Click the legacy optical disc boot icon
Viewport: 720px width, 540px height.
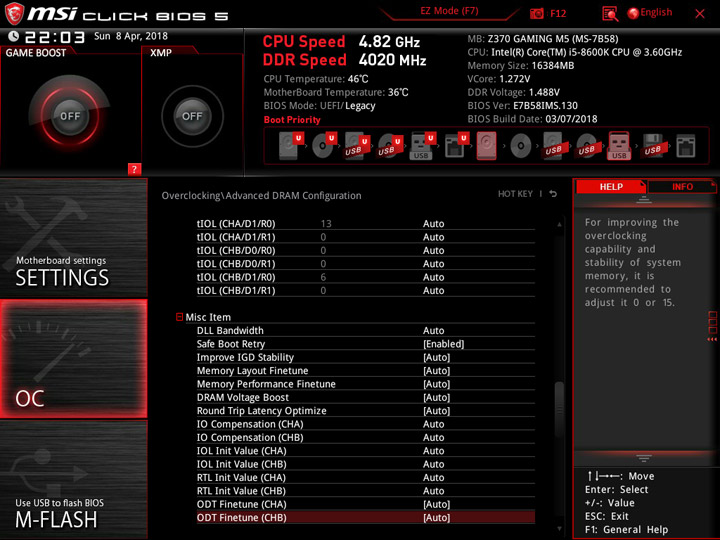click(521, 146)
